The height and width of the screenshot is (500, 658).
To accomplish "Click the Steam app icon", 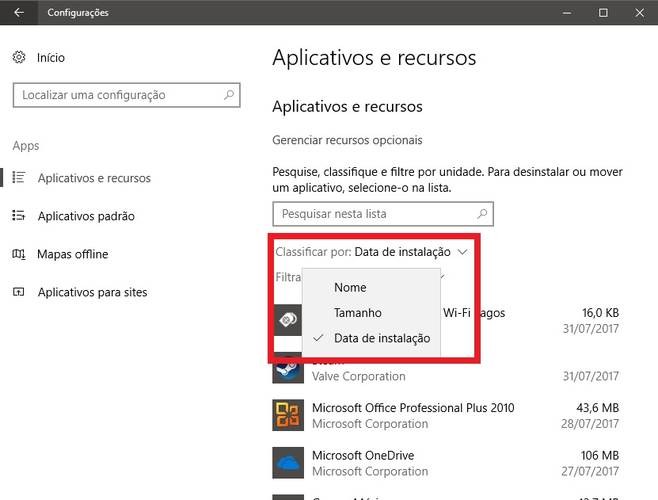I will coord(288,371).
